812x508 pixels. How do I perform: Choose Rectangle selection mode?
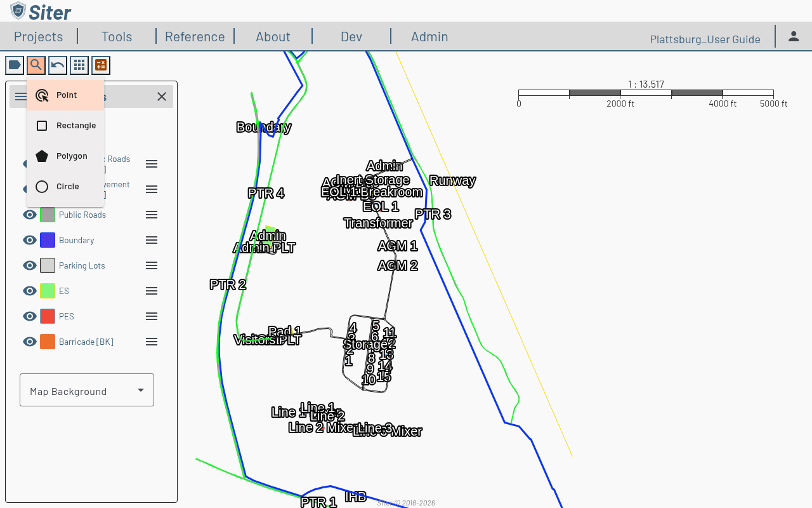pyautogui.click(x=65, y=126)
